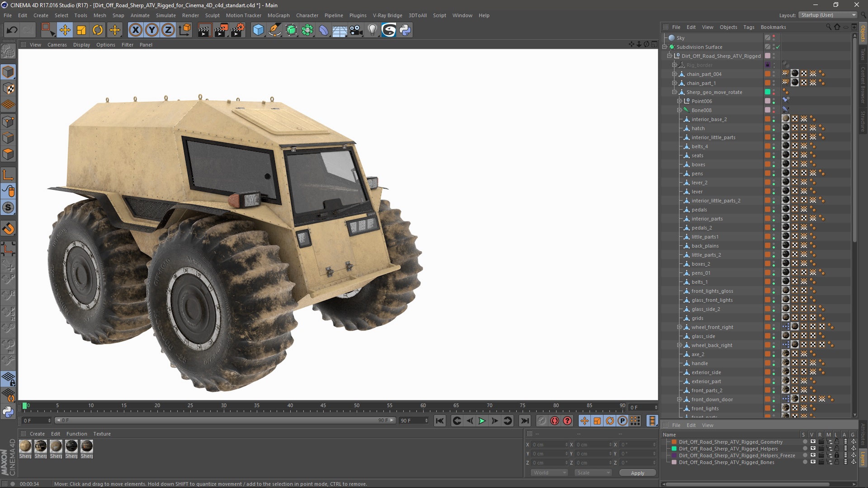Open the Scale mode dropdown
The width and height of the screenshot is (868, 488).
[593, 473]
